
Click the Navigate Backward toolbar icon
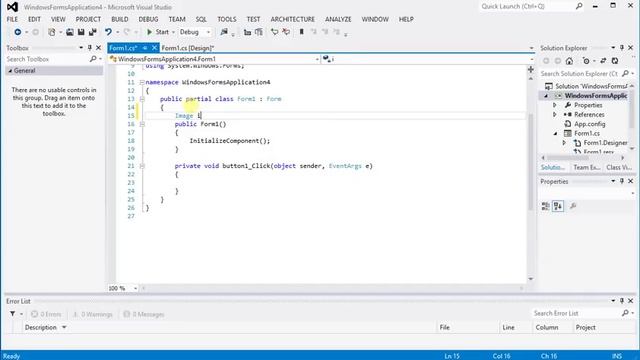[18, 32]
